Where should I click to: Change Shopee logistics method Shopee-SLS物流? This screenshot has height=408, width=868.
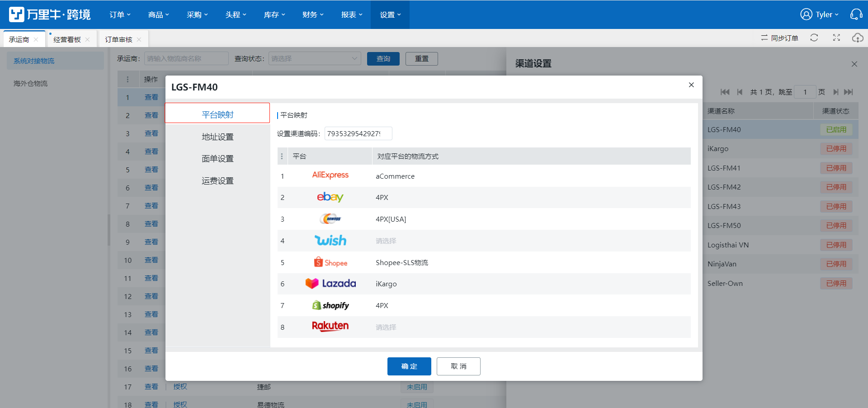tap(402, 263)
